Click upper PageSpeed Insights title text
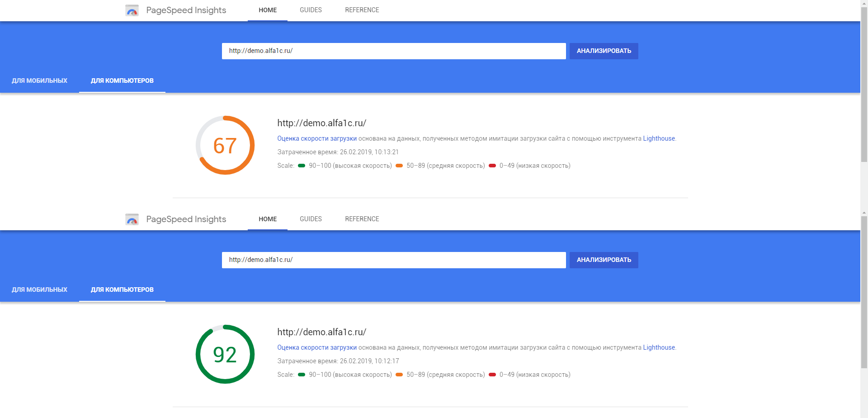The image size is (868, 418). [x=186, y=10]
